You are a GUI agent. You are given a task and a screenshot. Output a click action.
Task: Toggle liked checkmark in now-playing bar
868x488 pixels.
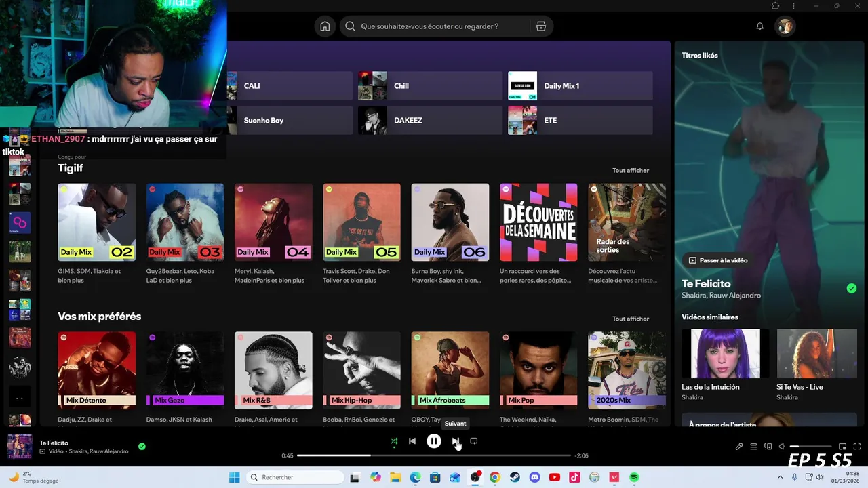142,447
